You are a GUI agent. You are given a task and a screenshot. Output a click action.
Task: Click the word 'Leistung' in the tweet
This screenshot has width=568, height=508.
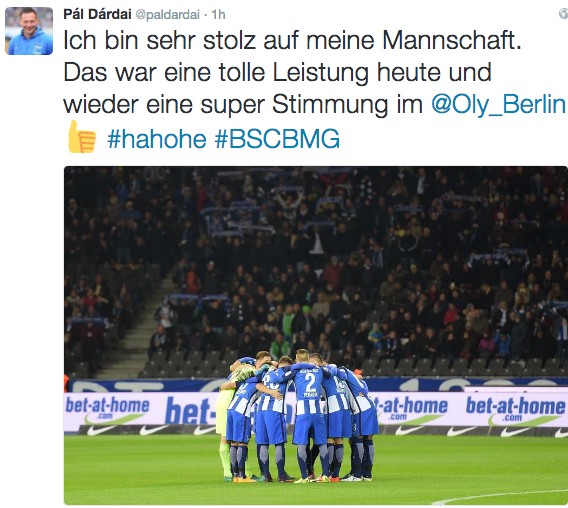(x=320, y=73)
